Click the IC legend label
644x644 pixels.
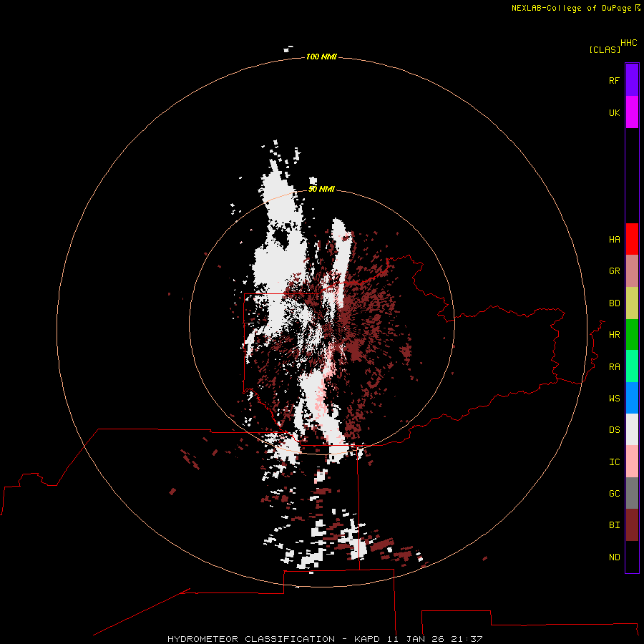pyautogui.click(x=614, y=462)
